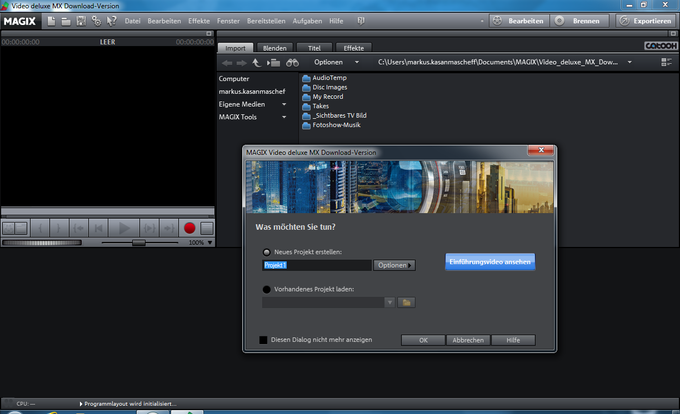The image size is (680, 414).
Task: Open the folder path history dropdown arrow
Action: (629, 62)
